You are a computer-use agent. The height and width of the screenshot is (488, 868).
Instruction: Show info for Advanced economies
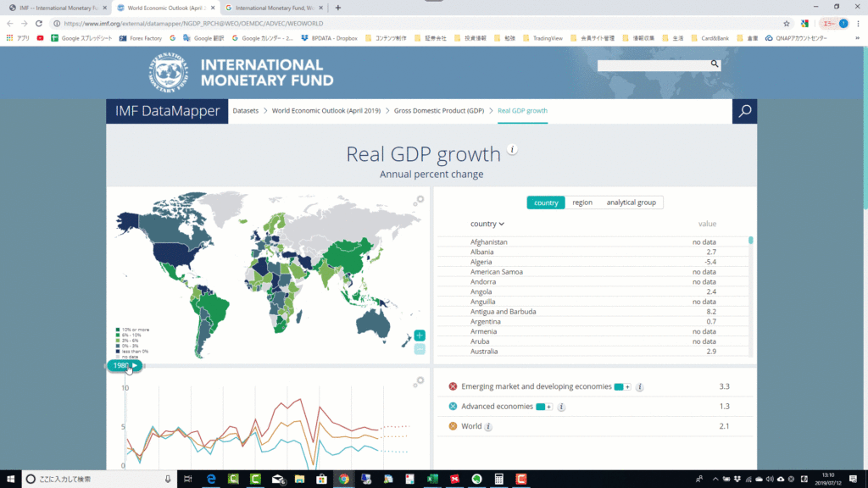tap(561, 407)
